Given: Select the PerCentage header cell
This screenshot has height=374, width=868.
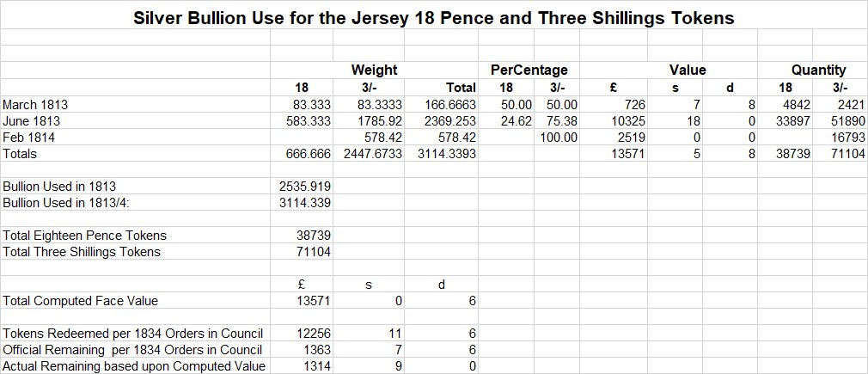Looking at the screenshot, I should tap(529, 71).
